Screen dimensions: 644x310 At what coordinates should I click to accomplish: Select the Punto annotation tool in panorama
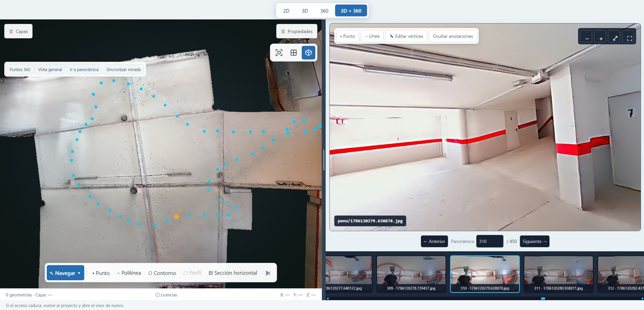[x=347, y=36]
